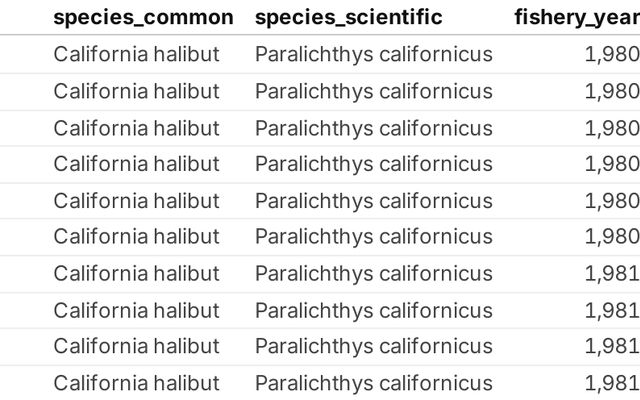This screenshot has width=640, height=400.
Task: Select California halibut in the fourth row
Action: 136,164
